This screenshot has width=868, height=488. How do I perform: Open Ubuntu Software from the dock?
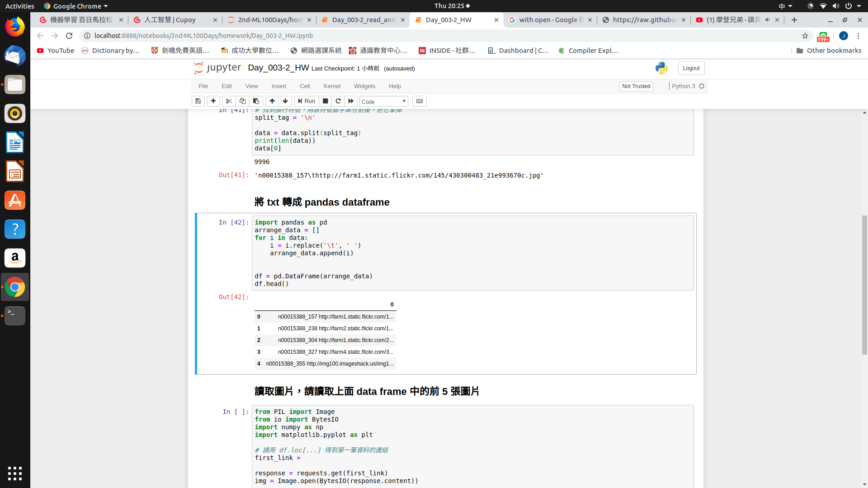pos(15,200)
